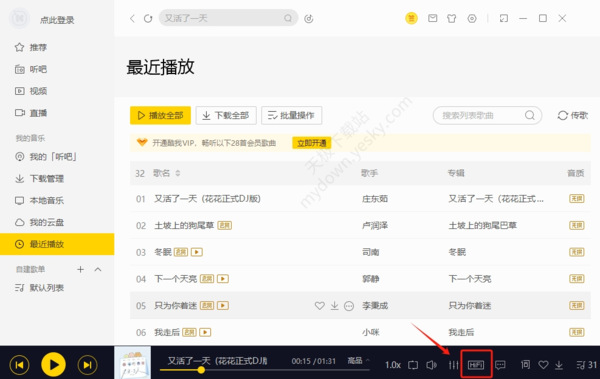Sort the list by 歌名 arrows
600x379 pixels.
tap(178, 173)
